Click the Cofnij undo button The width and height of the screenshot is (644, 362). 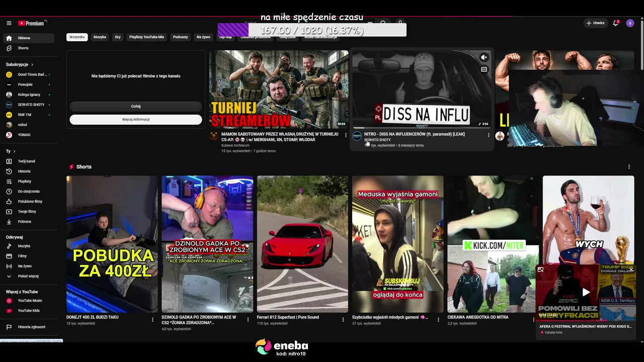pyautogui.click(x=136, y=107)
